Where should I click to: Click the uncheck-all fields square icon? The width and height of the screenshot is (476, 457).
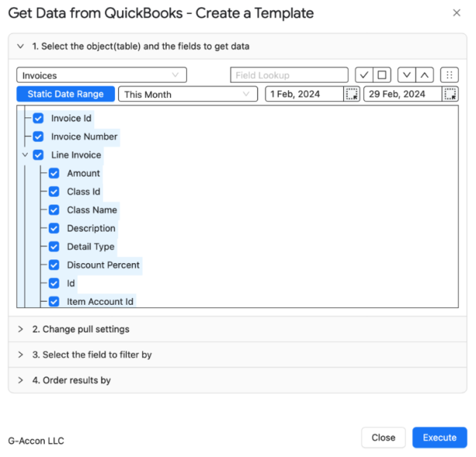point(382,75)
